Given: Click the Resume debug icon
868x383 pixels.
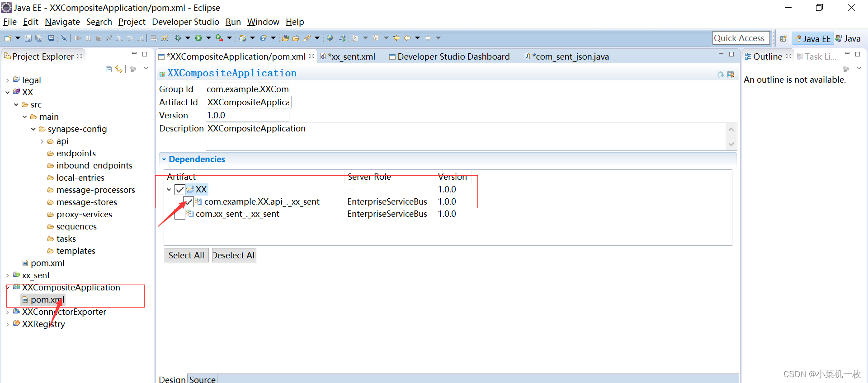Looking at the screenshot, I should point(78,38).
